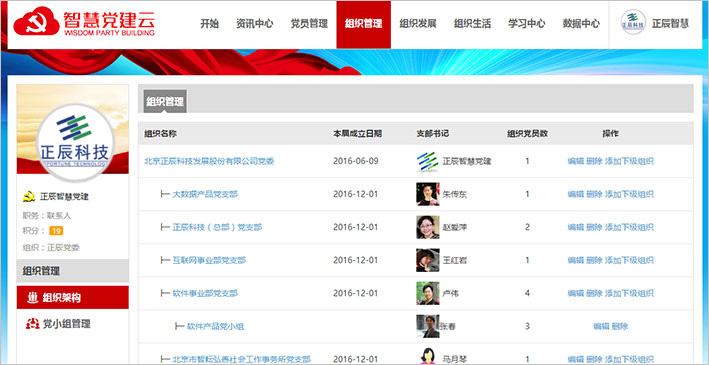Click the points badge showing 19
The width and height of the screenshot is (709, 365).
(56, 231)
